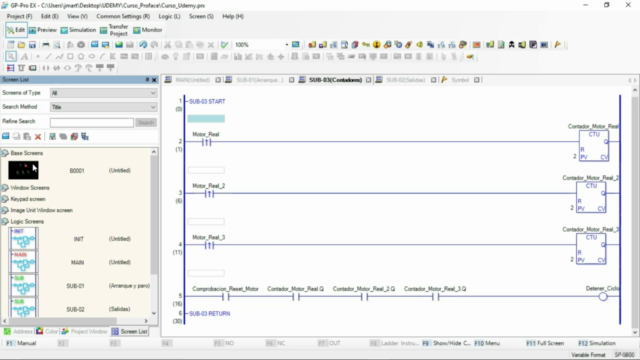Open the Screens of Type dropdown

pos(103,93)
